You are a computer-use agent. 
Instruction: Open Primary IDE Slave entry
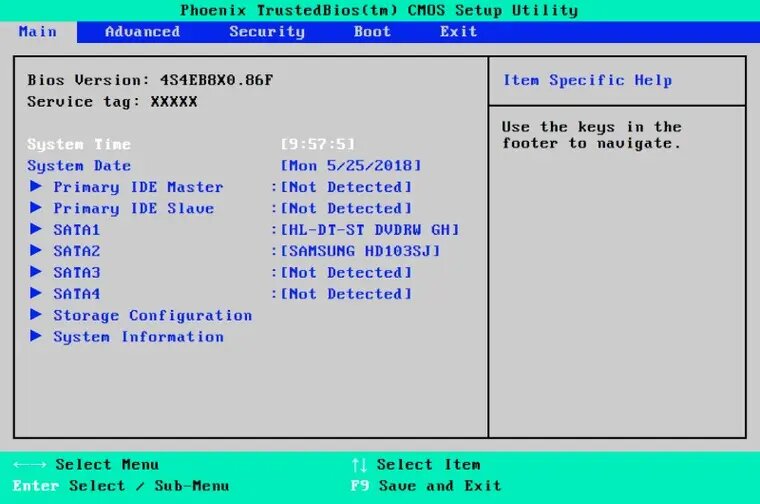[x=134, y=208]
